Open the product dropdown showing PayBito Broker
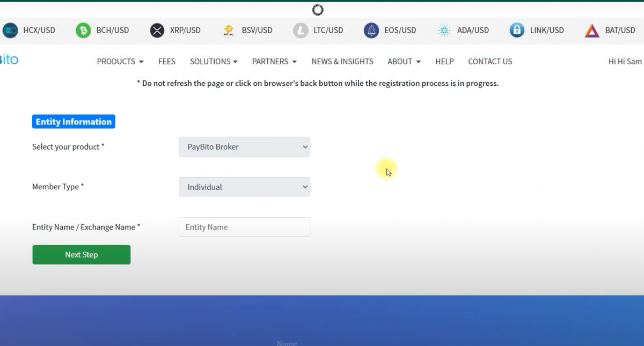Screen dimensions: 644x346 (244, 147)
